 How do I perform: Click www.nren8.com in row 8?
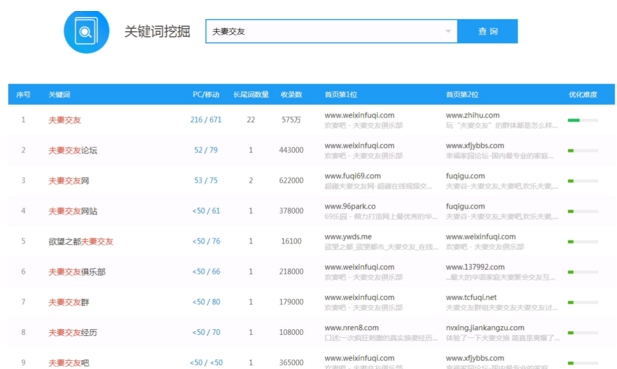[351, 328]
